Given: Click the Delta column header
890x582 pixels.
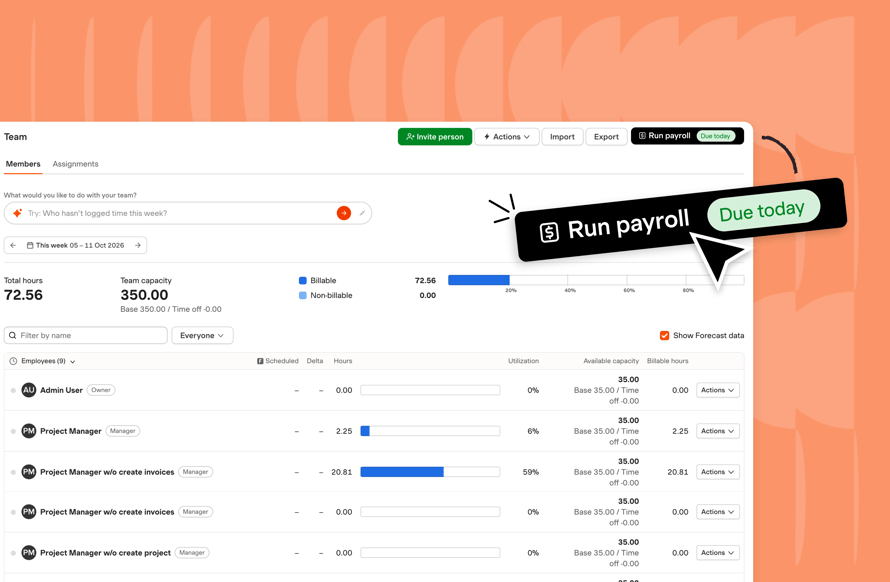Looking at the screenshot, I should (x=314, y=361).
